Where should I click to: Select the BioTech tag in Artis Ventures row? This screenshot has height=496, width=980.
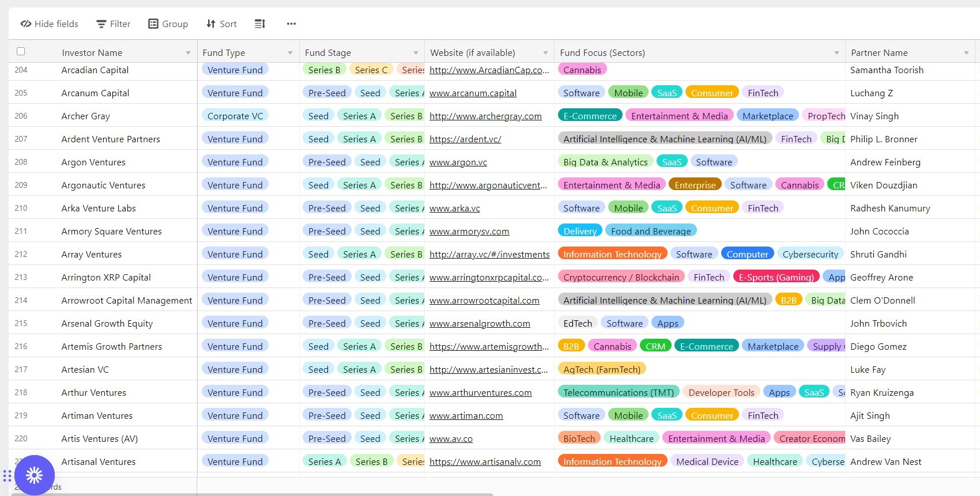point(579,438)
